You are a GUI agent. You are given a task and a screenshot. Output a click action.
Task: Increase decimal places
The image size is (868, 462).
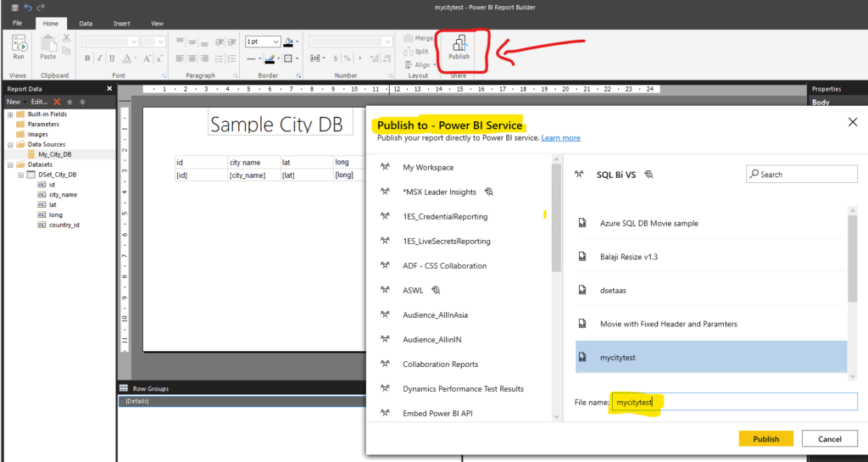(x=374, y=58)
